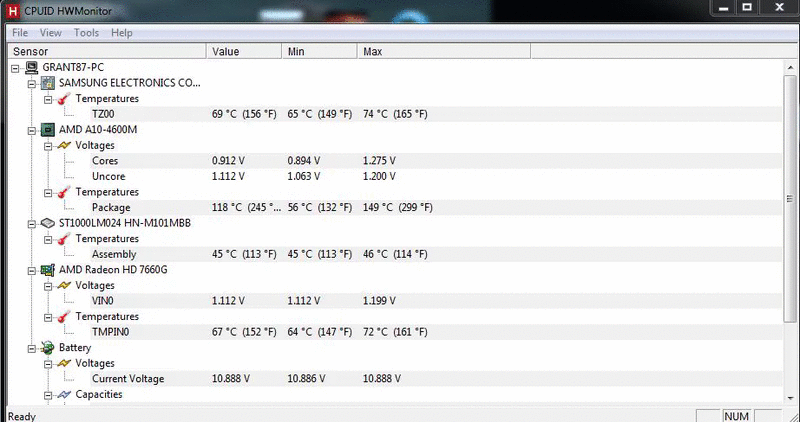Click the GRANT87-PC computer icon
This screenshot has height=422, width=800.
click(32, 67)
